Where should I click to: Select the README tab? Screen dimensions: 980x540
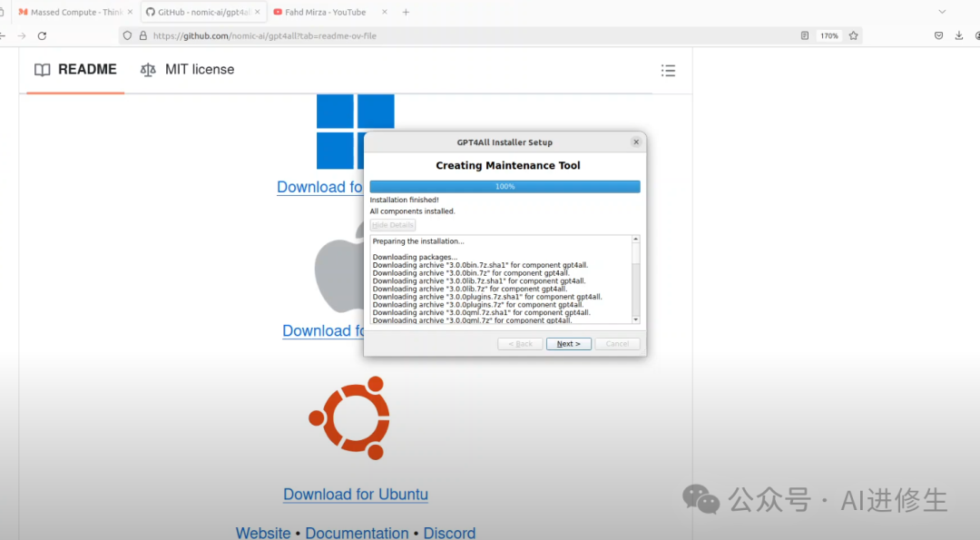click(75, 69)
